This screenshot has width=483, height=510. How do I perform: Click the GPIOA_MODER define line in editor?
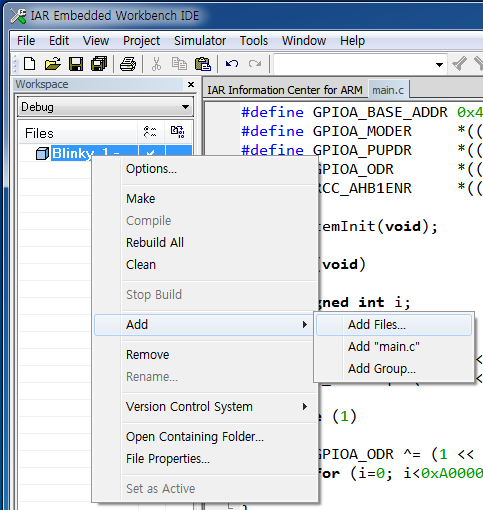pyautogui.click(x=362, y=131)
